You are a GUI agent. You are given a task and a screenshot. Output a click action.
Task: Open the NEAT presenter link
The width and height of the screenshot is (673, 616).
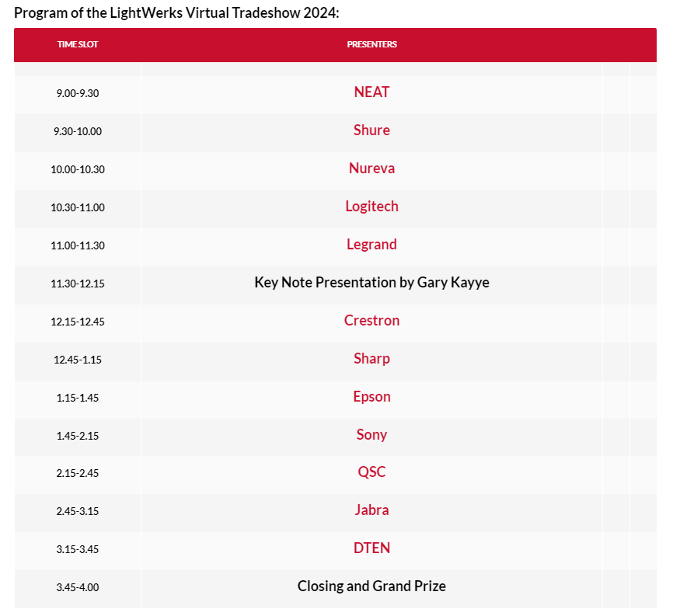[371, 92]
